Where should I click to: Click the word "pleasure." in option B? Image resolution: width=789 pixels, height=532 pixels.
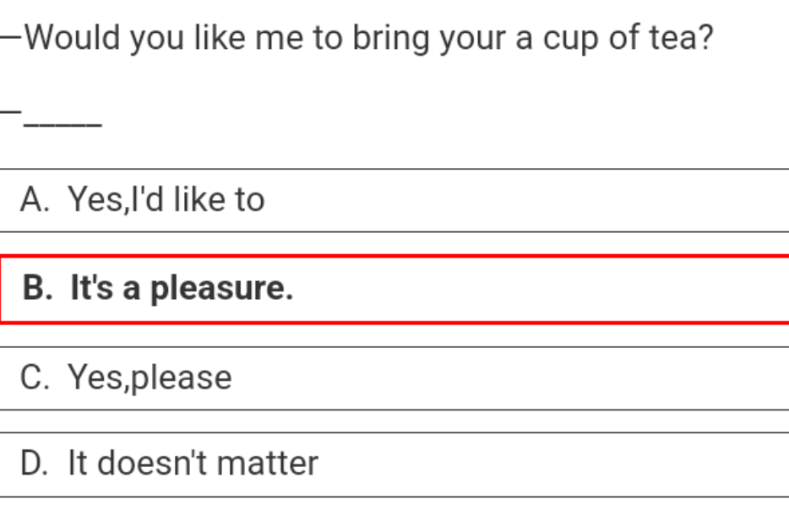point(221,290)
